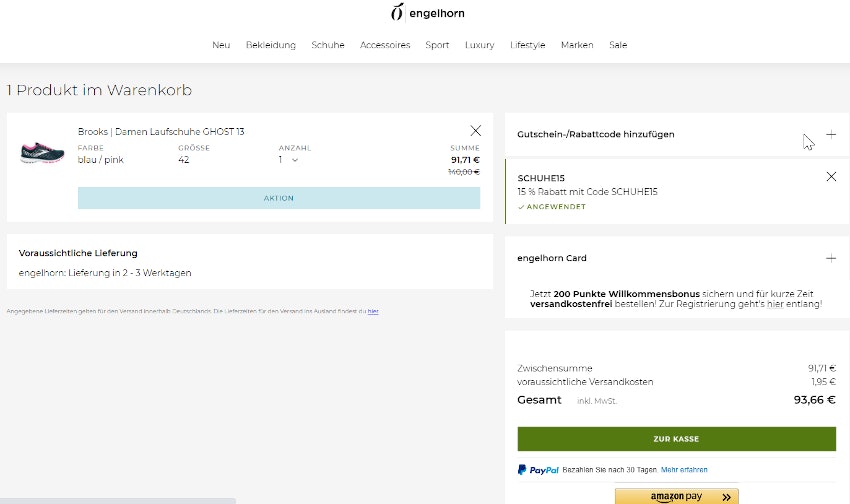Proceed with the ZUR KASSE button

(676, 439)
